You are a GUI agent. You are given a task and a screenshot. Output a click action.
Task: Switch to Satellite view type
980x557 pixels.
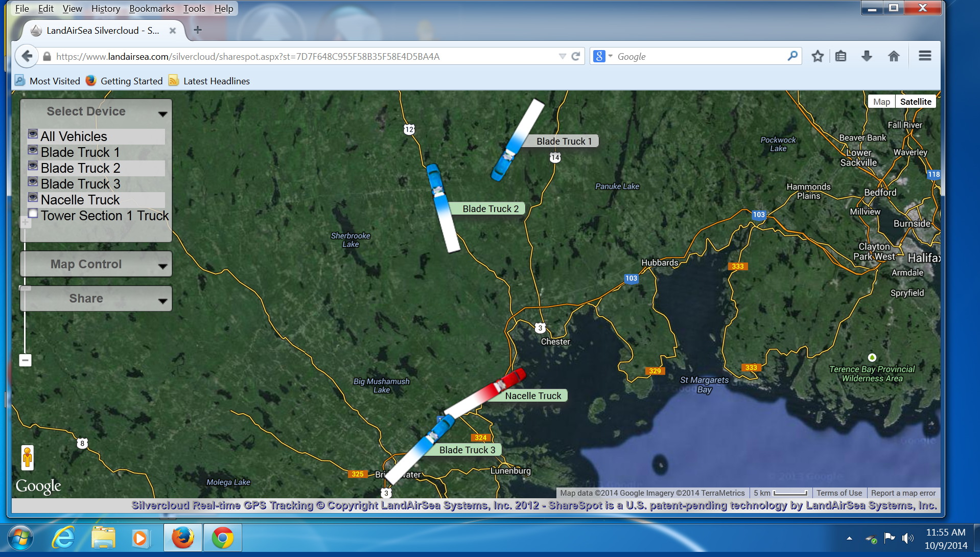point(916,102)
